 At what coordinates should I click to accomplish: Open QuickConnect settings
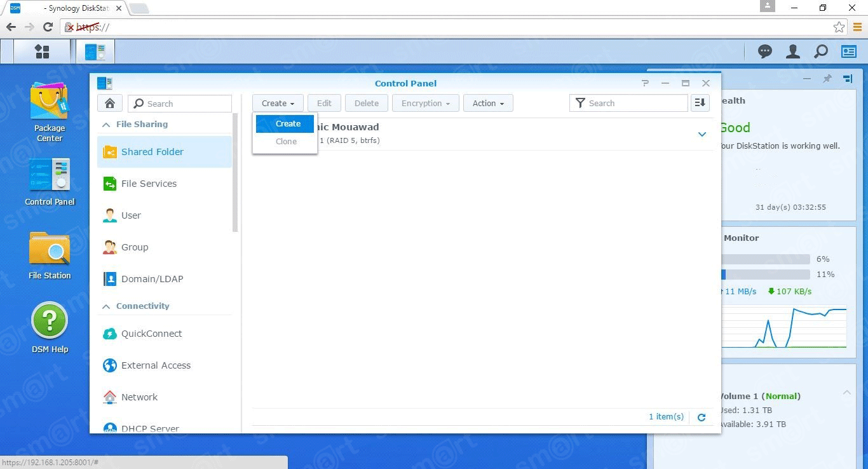click(x=165, y=334)
